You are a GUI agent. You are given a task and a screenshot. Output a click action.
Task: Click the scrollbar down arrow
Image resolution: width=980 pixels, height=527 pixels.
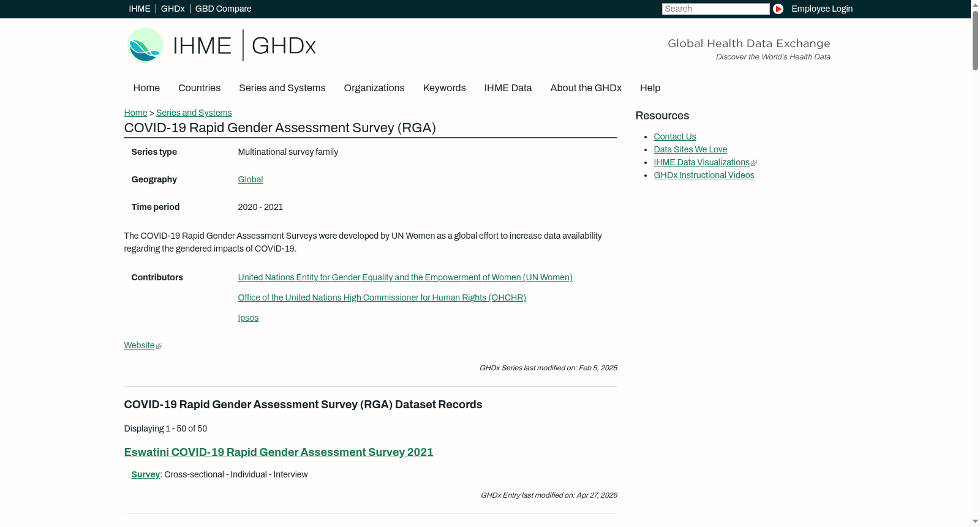click(975, 521)
